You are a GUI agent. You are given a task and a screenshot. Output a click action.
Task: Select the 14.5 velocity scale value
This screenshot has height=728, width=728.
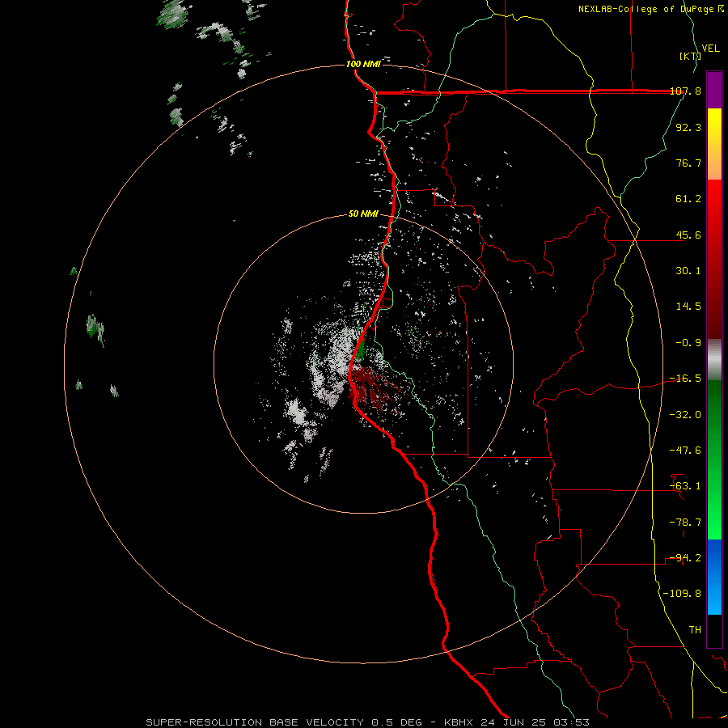[x=688, y=307]
